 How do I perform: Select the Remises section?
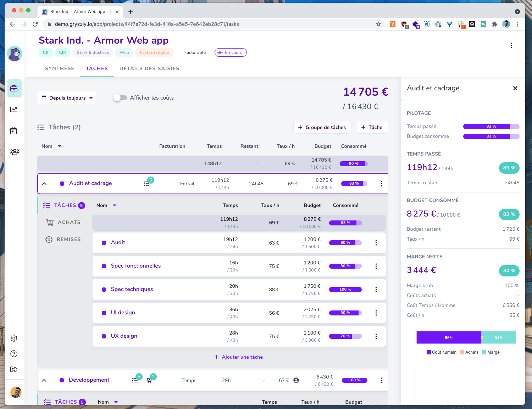click(x=63, y=239)
